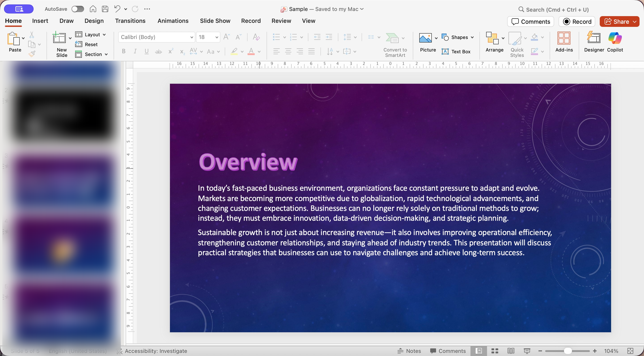This screenshot has height=356, width=644.
Task: Click the zoom slider in status bar
Action: point(568,351)
